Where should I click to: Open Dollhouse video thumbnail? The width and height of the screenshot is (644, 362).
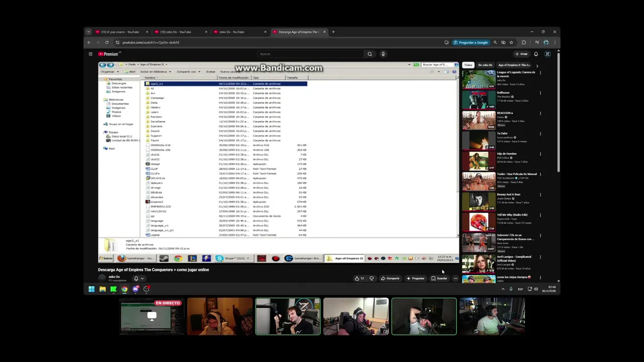point(478,100)
